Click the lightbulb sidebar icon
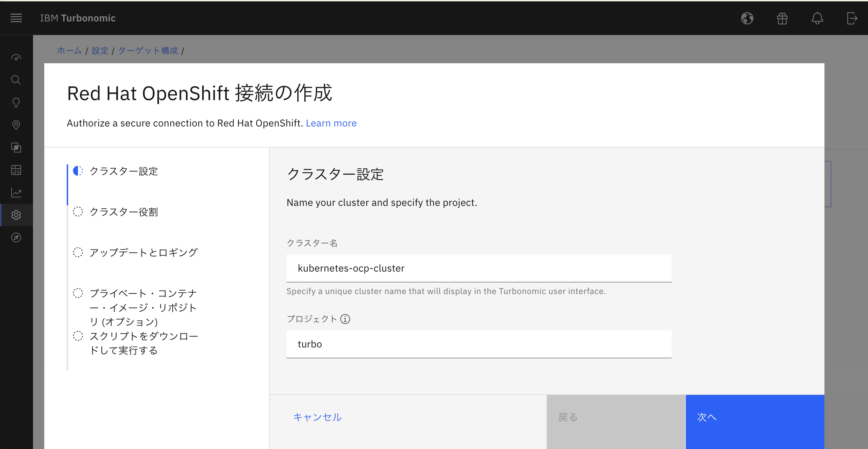This screenshot has height=449, width=868. [x=16, y=102]
